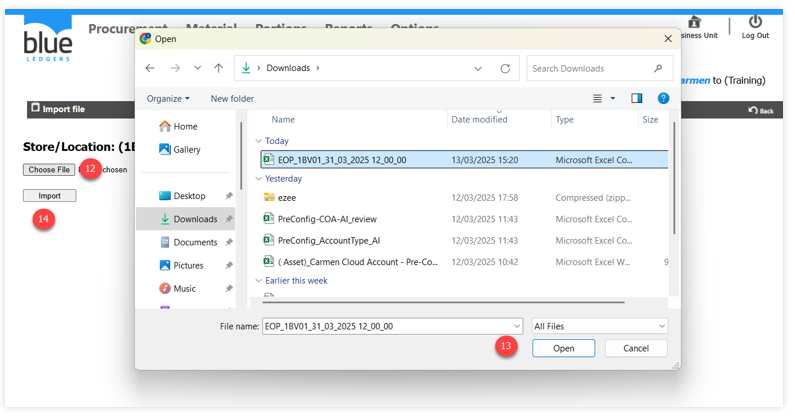795x416 pixels.
Task: Click the Cancel button
Action: pyautogui.click(x=635, y=348)
